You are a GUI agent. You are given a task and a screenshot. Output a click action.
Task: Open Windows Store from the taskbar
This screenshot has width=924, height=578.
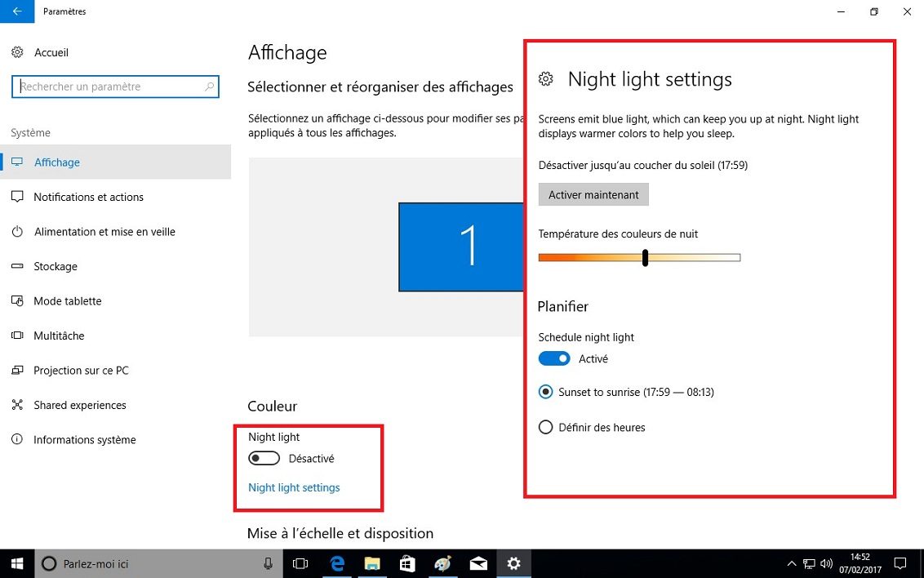pyautogui.click(x=407, y=563)
